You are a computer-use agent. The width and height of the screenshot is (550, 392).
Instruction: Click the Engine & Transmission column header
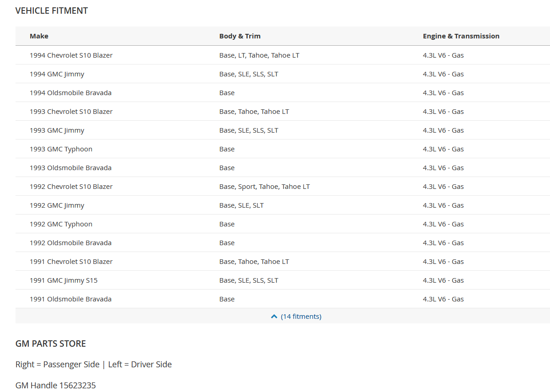tap(461, 36)
